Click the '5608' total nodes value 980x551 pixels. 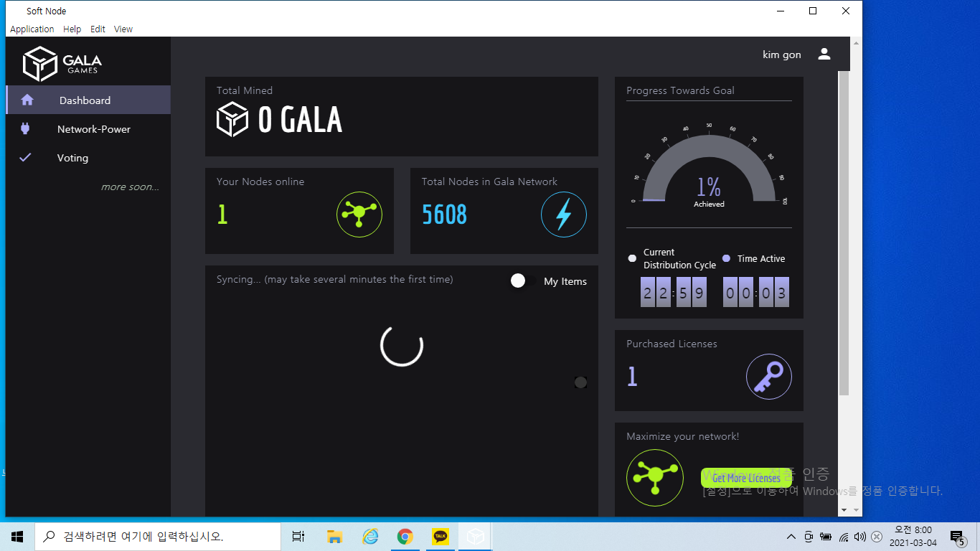click(x=444, y=215)
